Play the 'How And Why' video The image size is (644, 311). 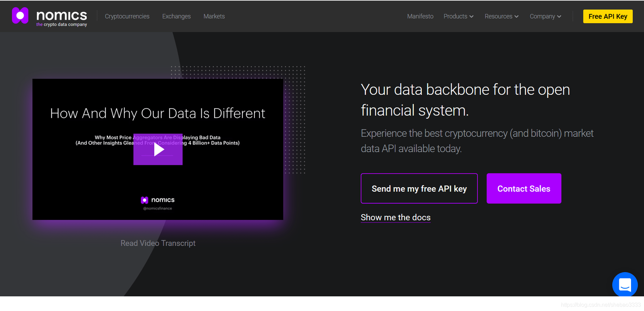[158, 150]
